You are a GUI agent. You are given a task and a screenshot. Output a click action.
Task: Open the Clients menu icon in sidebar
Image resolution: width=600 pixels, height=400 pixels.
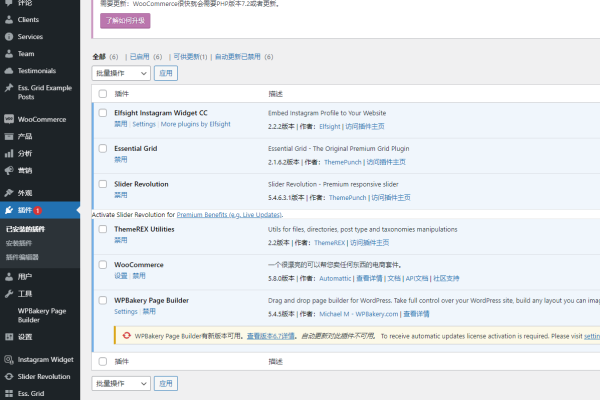9,19
